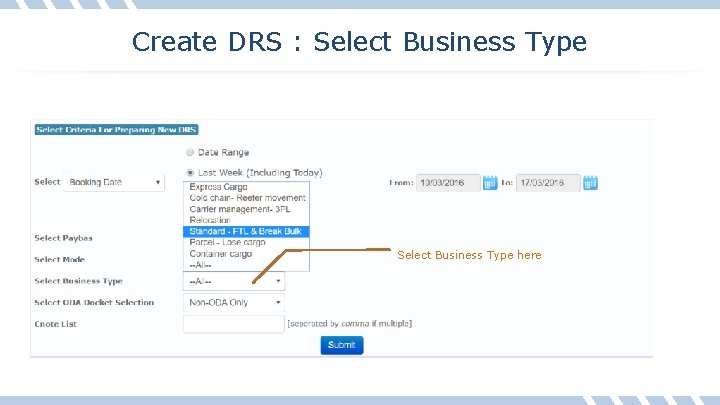The height and width of the screenshot is (405, 720).
Task: Choose Container cargo option
Action: click(246, 254)
